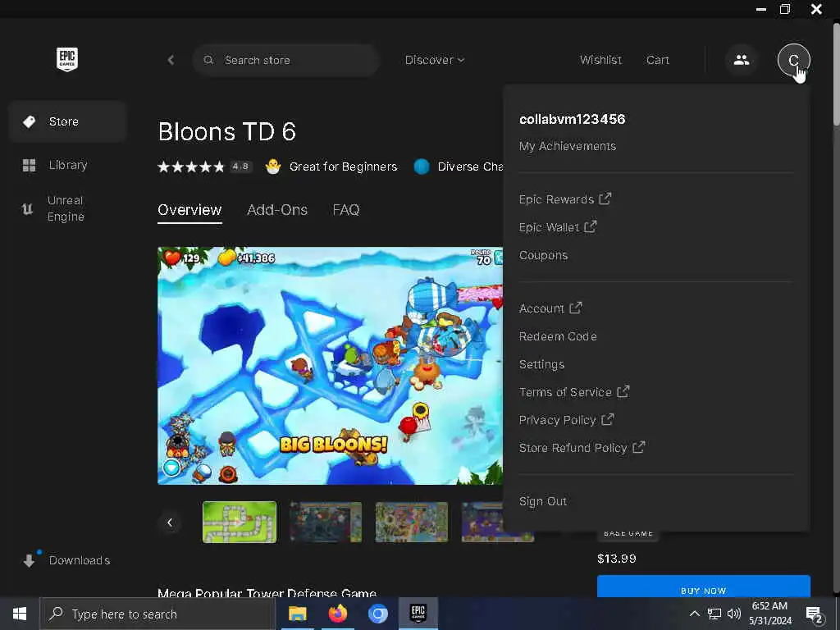840x630 pixels.
Task: Open Terms of Service menu entry
Action: tap(573, 392)
